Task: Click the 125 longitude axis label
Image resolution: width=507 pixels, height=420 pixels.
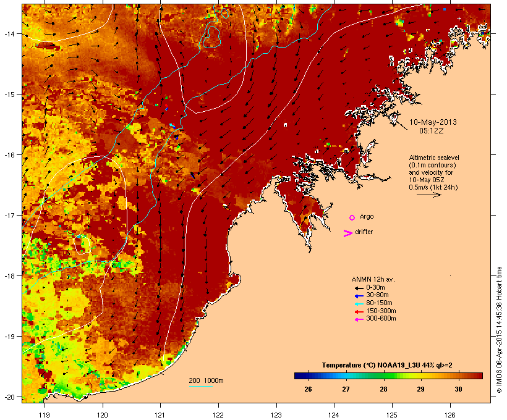Action: [392, 415]
